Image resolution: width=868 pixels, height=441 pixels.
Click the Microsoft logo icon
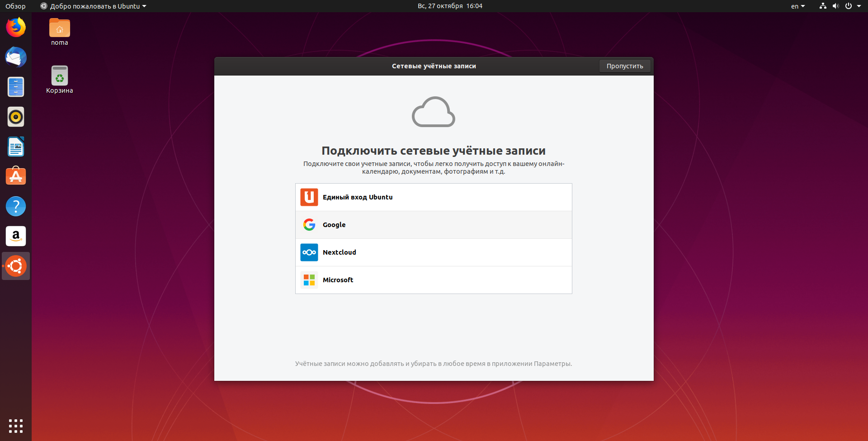click(309, 280)
